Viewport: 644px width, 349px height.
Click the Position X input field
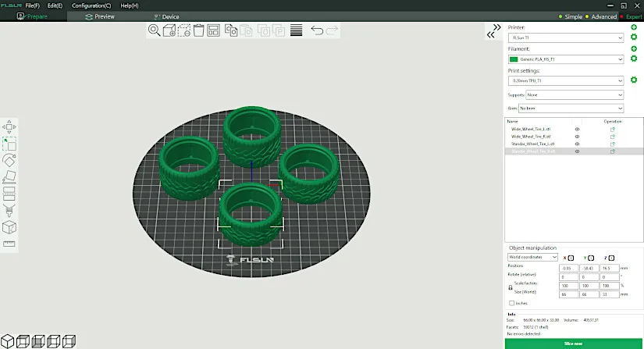[x=568, y=268]
